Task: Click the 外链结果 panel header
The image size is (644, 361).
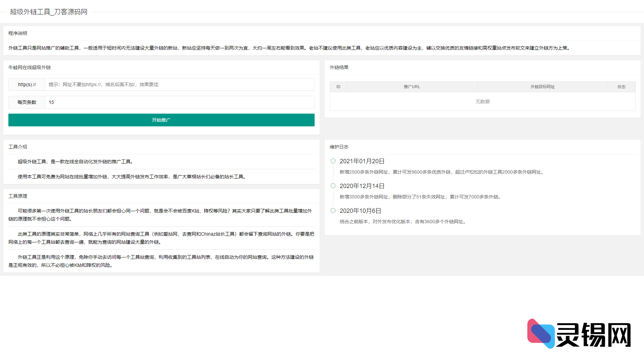Action: (339, 67)
